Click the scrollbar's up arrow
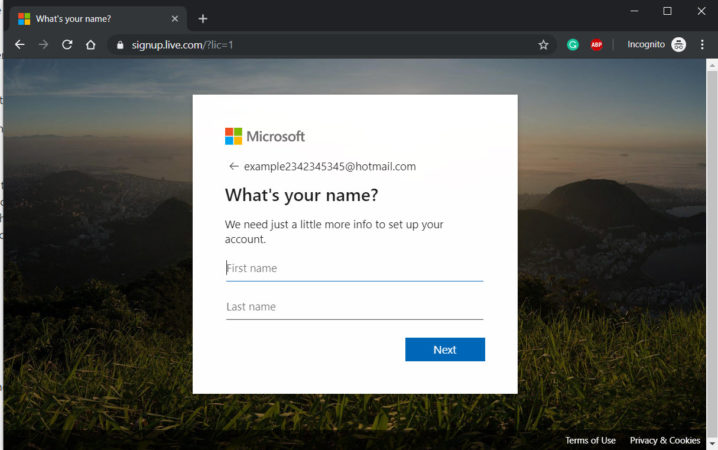Viewport: 718px width, 450px height. 712,65
